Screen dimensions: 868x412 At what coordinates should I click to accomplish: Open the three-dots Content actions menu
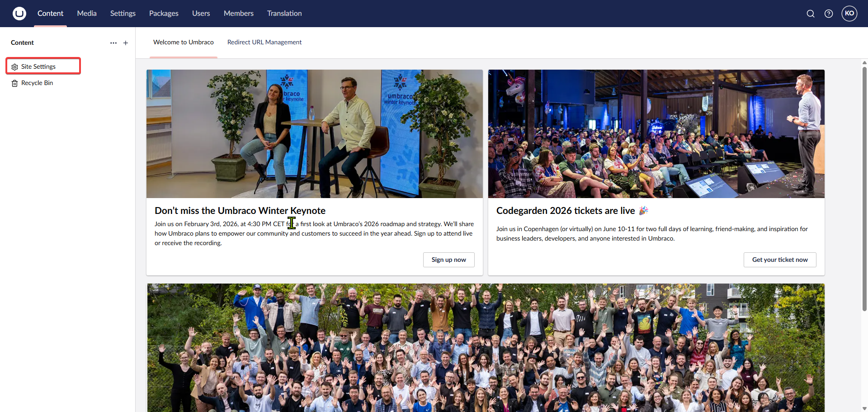[x=113, y=43]
